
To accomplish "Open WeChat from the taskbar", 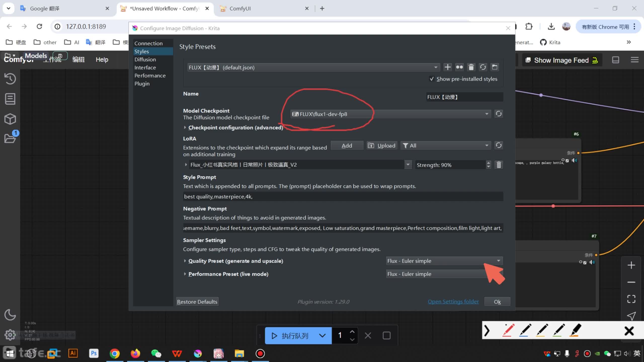I will (156, 353).
